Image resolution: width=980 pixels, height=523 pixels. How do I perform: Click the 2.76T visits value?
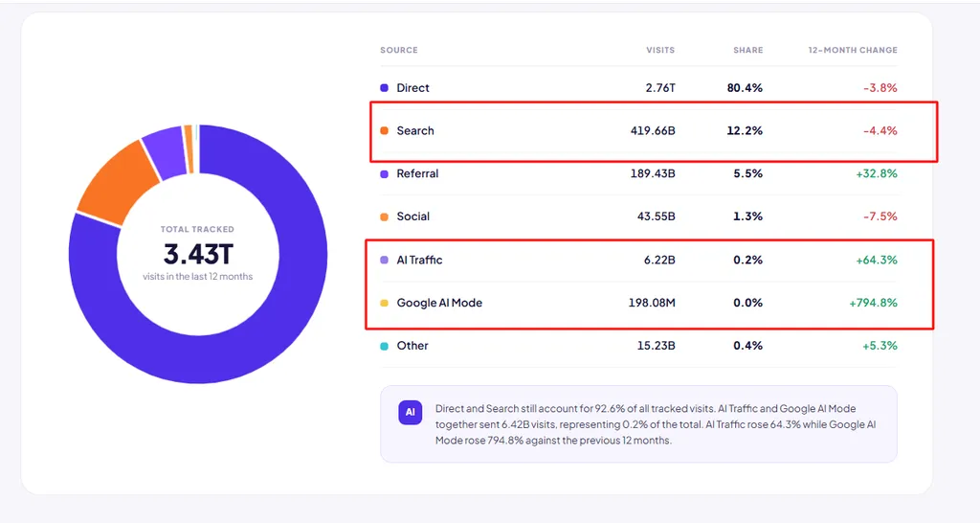click(660, 88)
